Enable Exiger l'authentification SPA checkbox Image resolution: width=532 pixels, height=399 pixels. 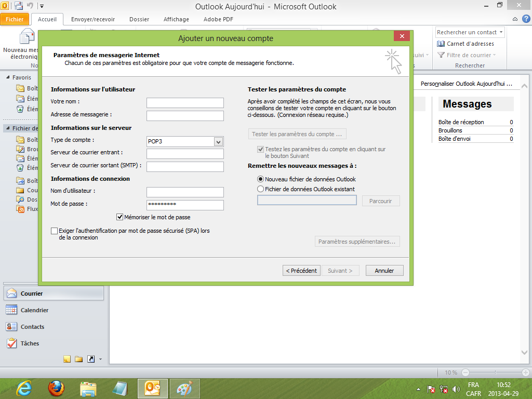tap(54, 231)
